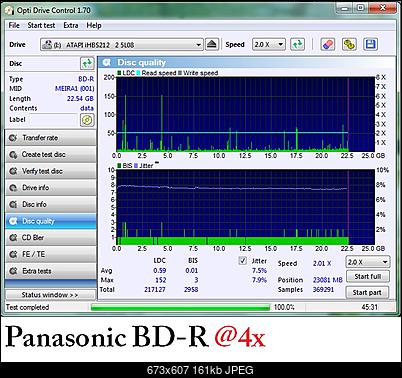Click the LDC Max value 152
Viewport: 402px width, 378px height.
point(160,280)
